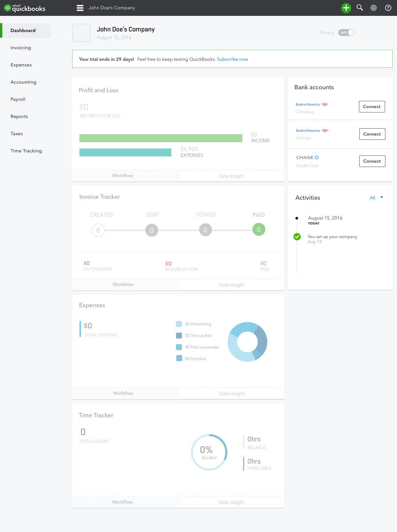Screen dimensions: 397x532
Task: Click the expenses donut chart
Action: pos(247,342)
